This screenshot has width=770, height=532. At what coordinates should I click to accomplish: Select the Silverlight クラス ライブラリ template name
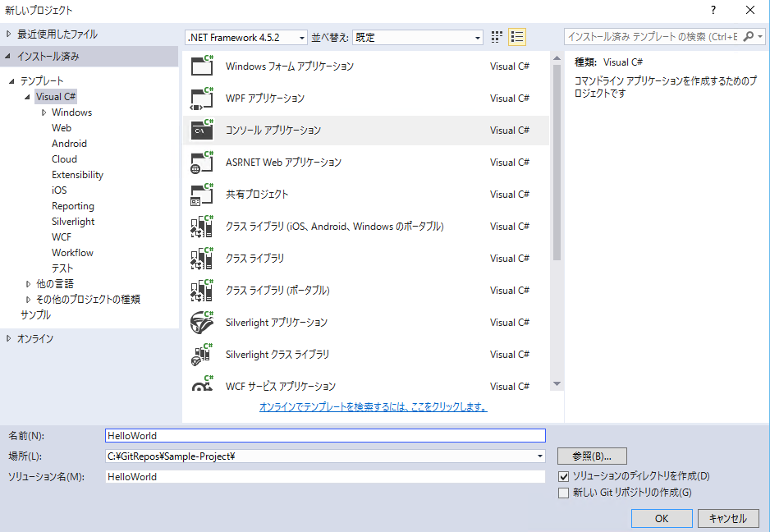click(x=277, y=354)
